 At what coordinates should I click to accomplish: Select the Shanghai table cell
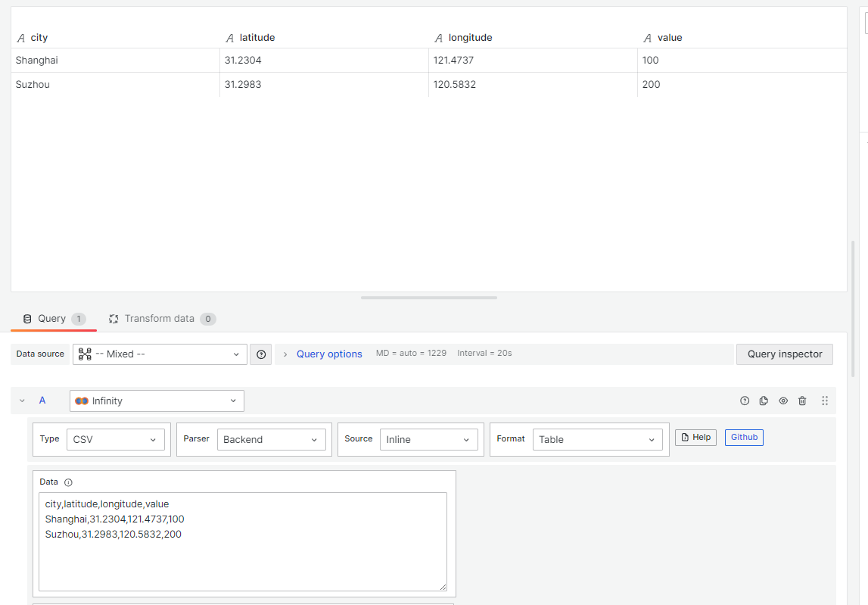[x=115, y=61]
